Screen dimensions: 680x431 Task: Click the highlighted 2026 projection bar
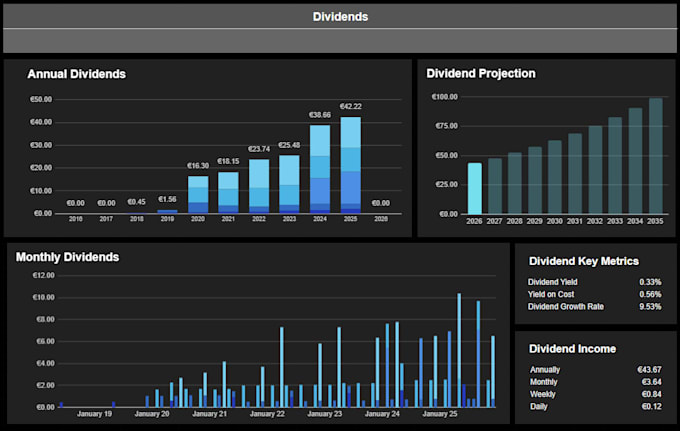click(474, 189)
